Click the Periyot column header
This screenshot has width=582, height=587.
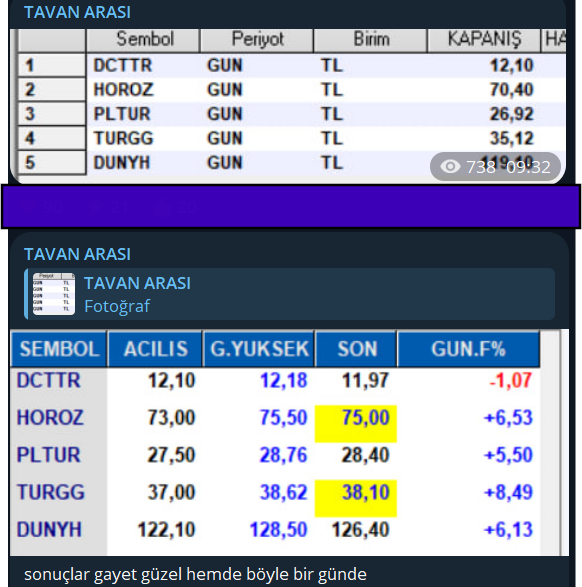click(257, 40)
